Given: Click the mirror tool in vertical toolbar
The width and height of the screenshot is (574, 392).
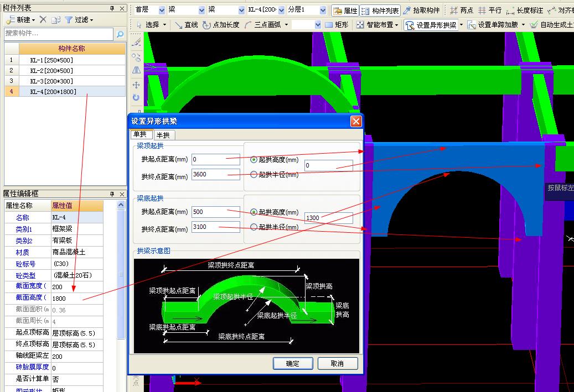Looking at the screenshot, I should (136, 70).
